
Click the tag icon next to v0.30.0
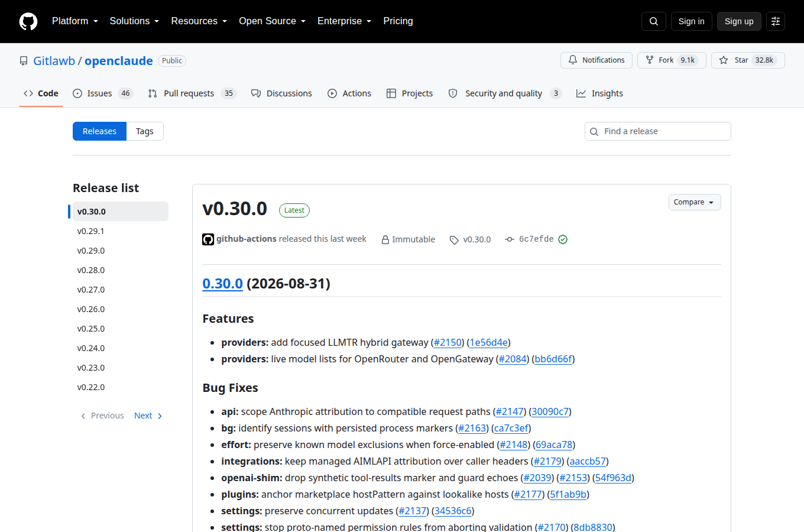tap(454, 240)
